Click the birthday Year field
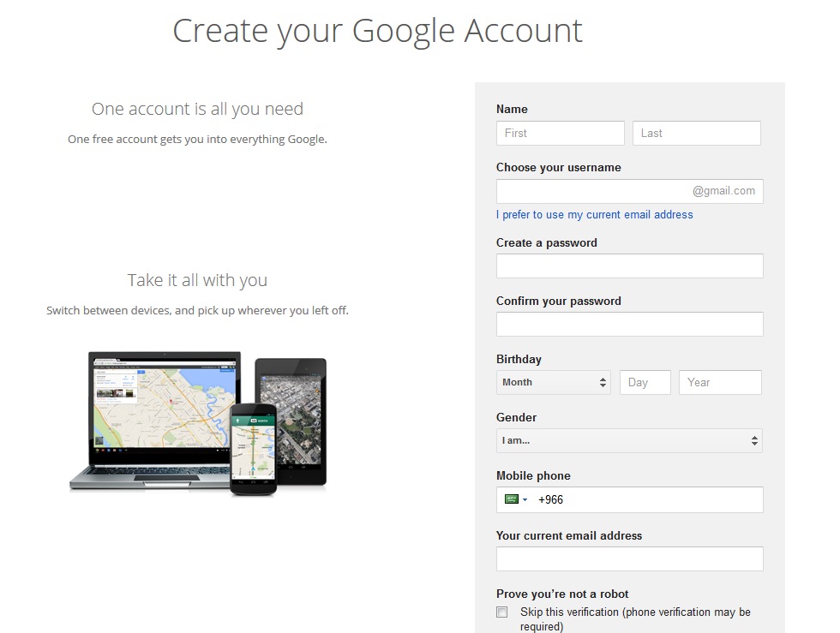The width and height of the screenshot is (840, 633). coord(720,382)
